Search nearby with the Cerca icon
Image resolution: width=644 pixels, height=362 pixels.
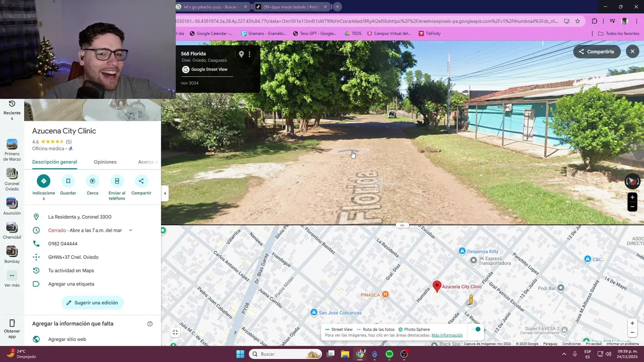93,181
